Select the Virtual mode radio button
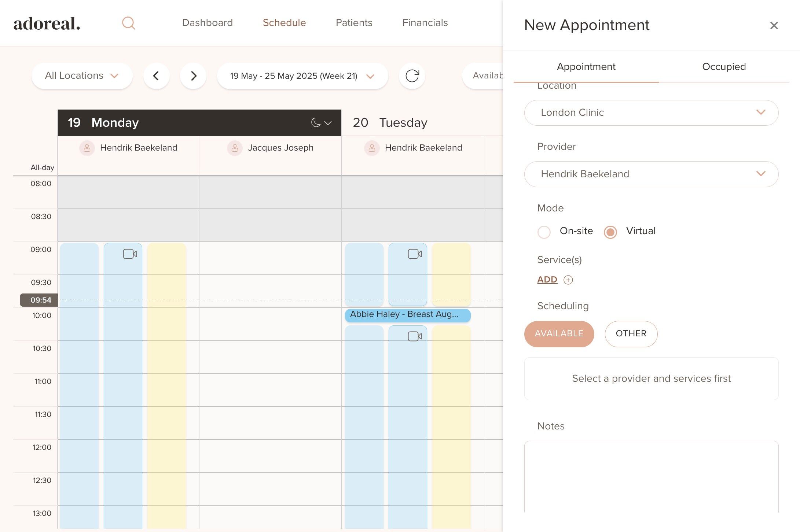The height and width of the screenshot is (532, 800). pyautogui.click(x=610, y=232)
